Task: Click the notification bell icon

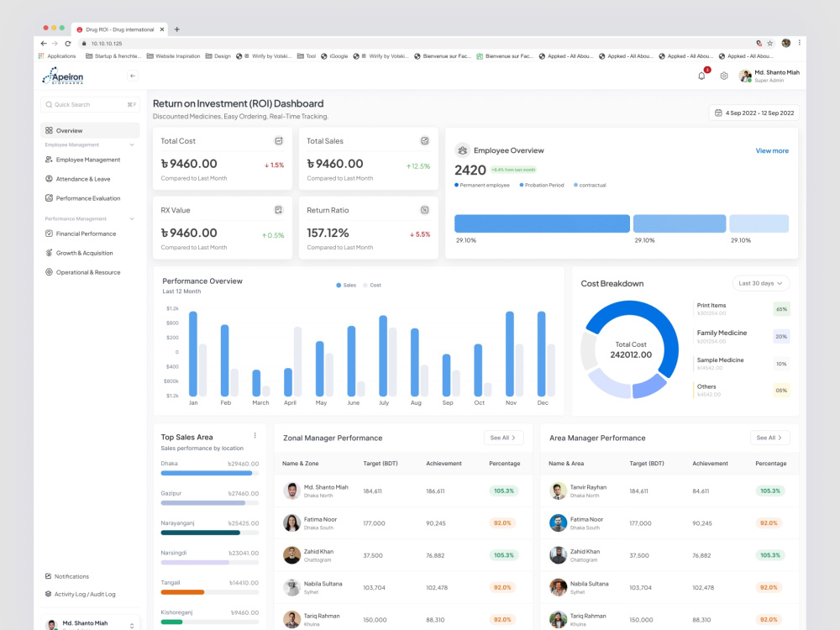Action: click(701, 76)
